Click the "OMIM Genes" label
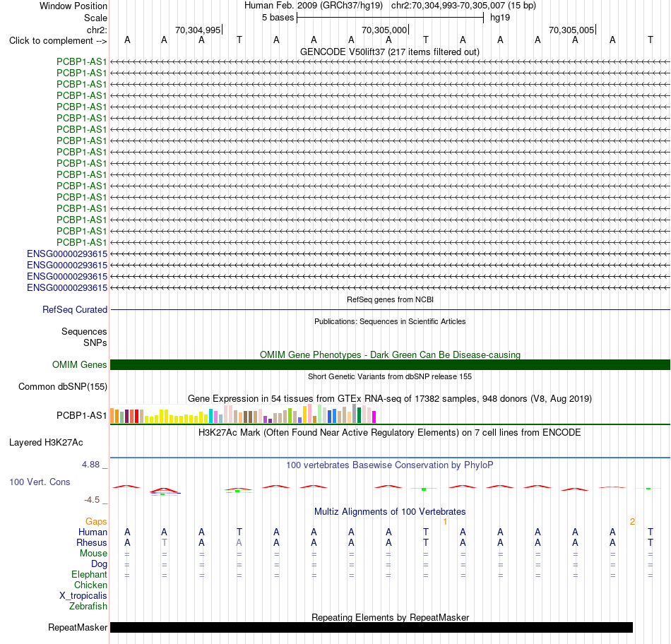Screen dimensions: 671x644 click(80, 364)
